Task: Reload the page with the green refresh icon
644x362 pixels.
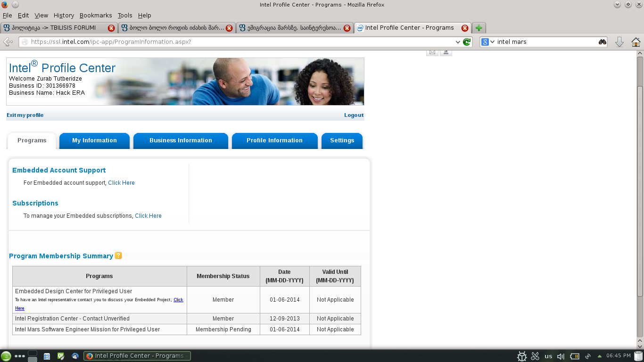Action: (467, 42)
